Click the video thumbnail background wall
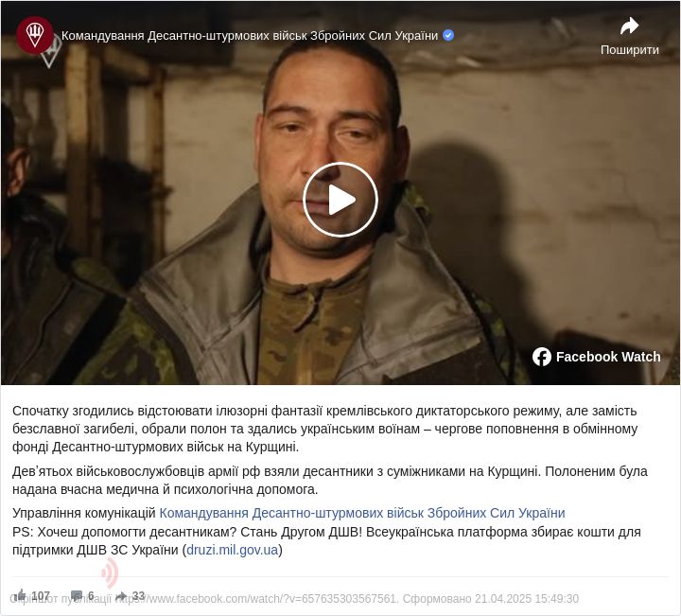681x616 pixels. click(565, 196)
